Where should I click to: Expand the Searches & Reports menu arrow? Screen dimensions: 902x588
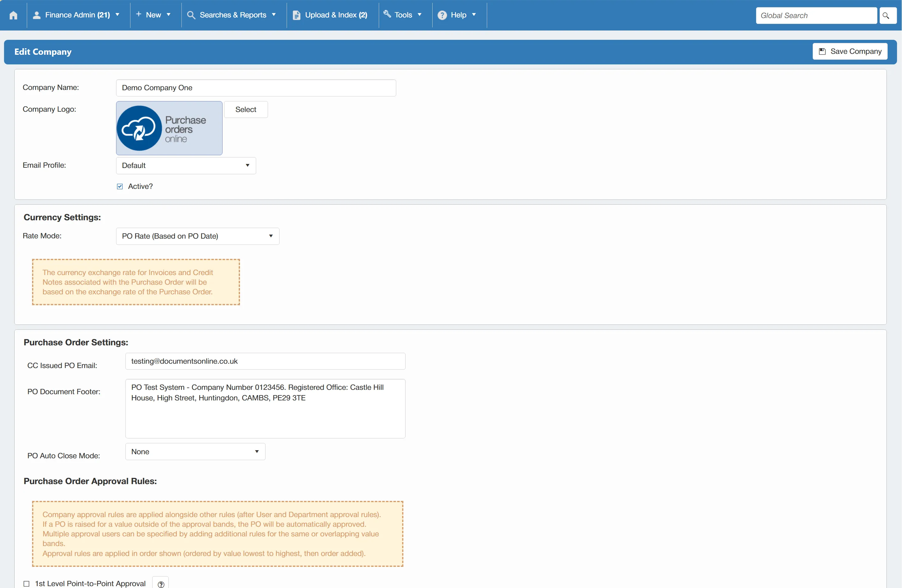click(274, 15)
